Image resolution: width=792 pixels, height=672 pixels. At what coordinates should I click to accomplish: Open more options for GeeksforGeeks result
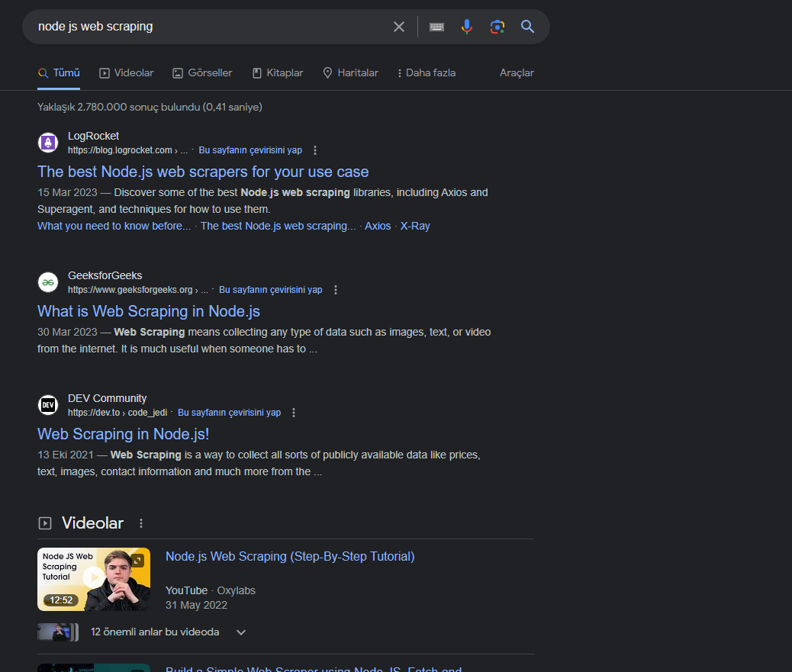tap(336, 290)
